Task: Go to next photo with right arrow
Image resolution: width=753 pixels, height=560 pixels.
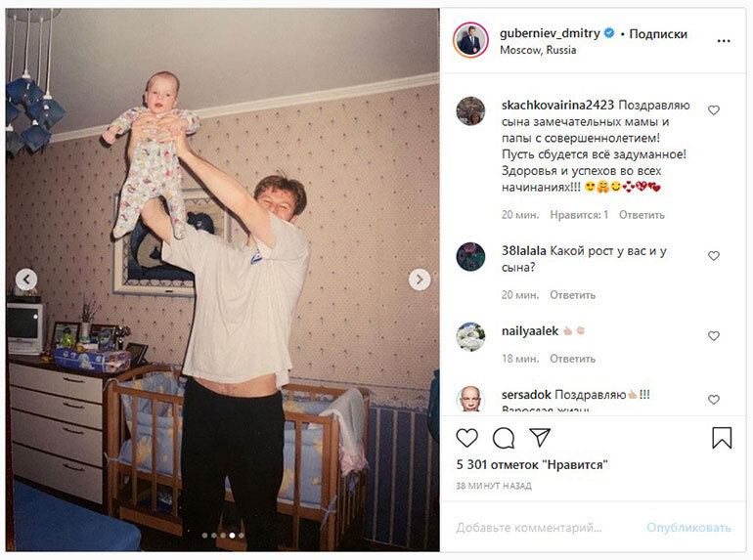Action: pos(420,280)
